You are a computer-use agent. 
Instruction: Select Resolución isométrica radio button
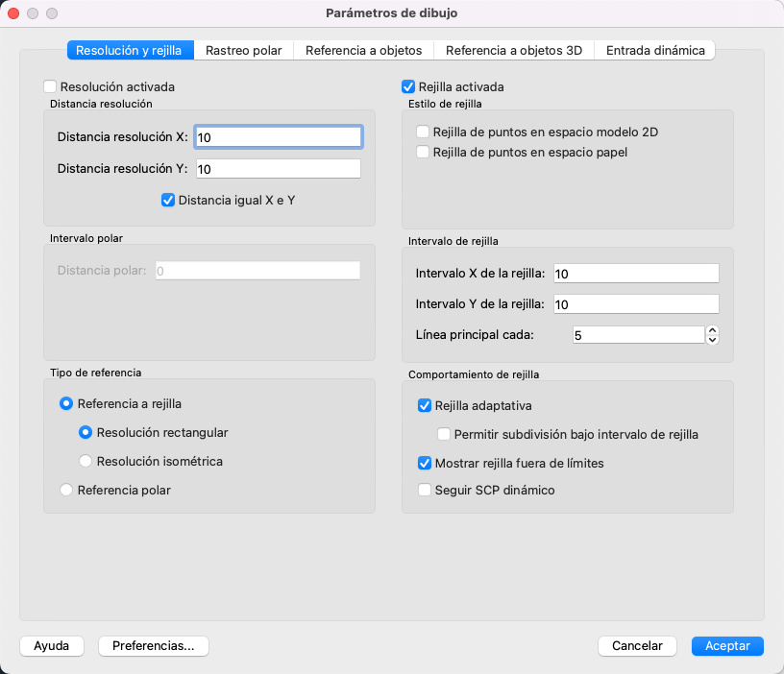[86, 461]
